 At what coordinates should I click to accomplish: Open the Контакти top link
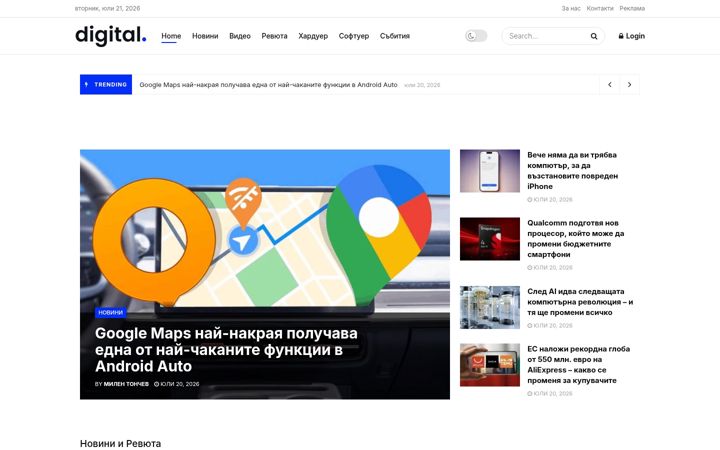(600, 8)
